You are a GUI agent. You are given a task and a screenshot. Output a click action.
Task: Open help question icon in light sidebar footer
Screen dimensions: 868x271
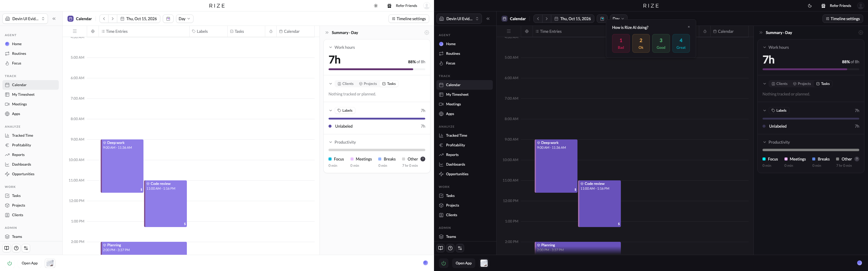click(16, 248)
